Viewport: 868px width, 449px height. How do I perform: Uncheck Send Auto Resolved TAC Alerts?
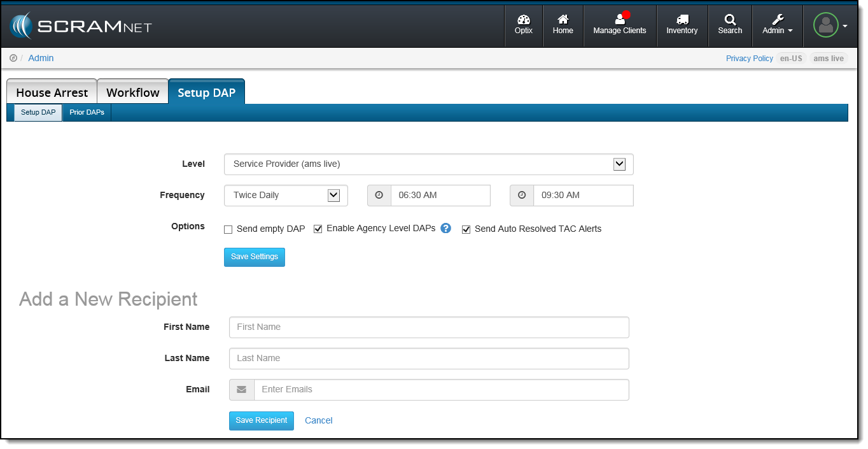click(466, 229)
